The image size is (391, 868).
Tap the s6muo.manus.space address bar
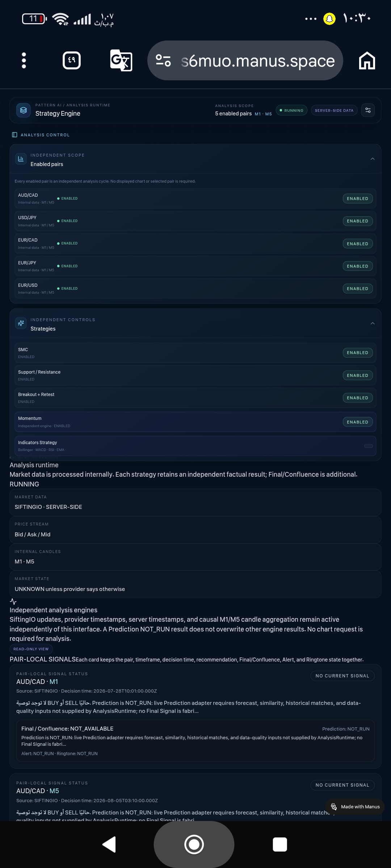click(x=245, y=60)
